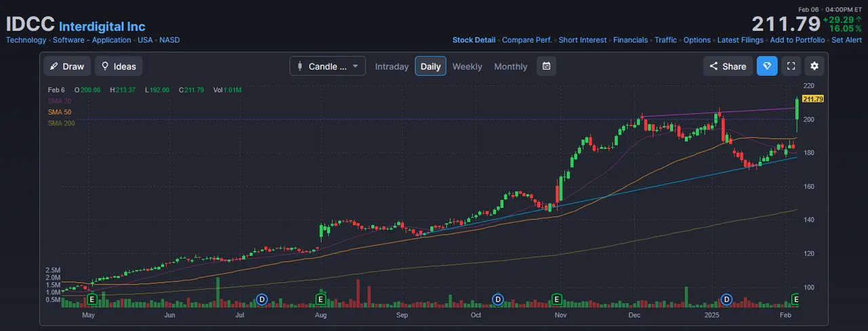Click the large 211.79 last price
Viewport: 868px width, 331px height.
pos(786,24)
